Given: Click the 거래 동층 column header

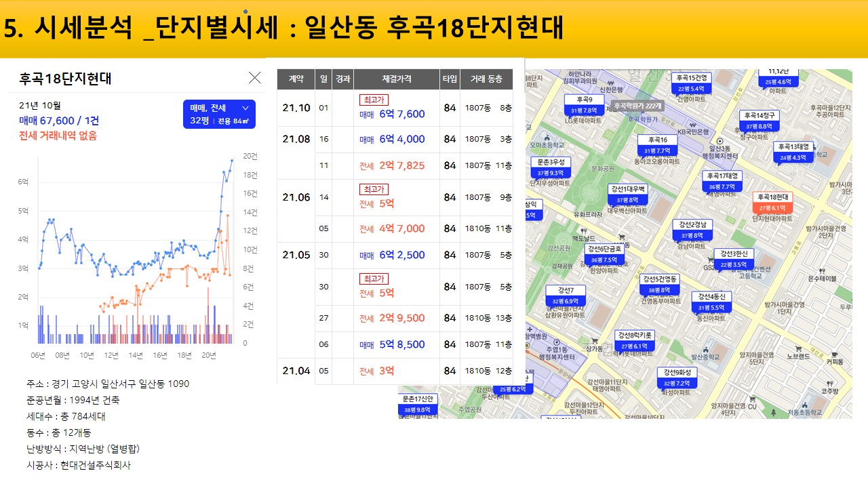Looking at the screenshot, I should 486,79.
